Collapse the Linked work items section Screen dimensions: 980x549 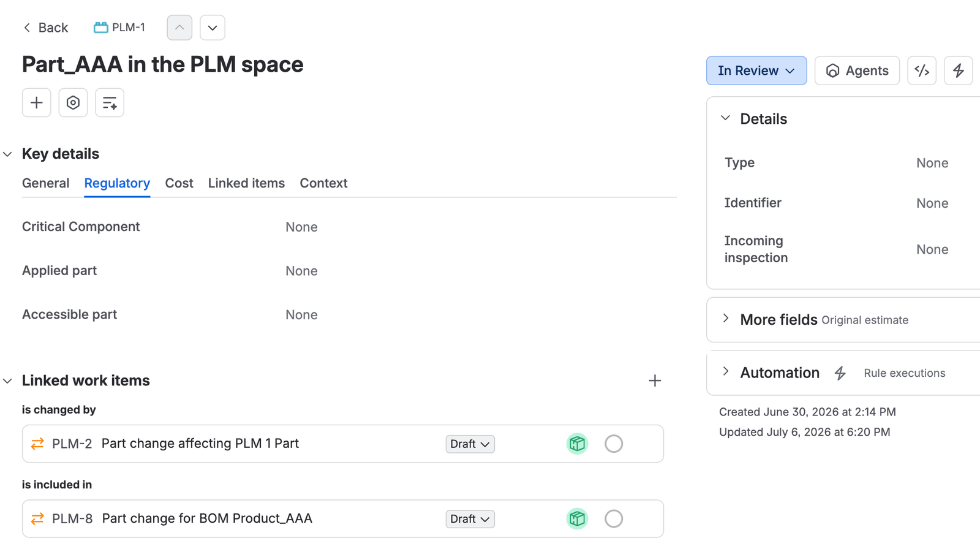[7, 381]
